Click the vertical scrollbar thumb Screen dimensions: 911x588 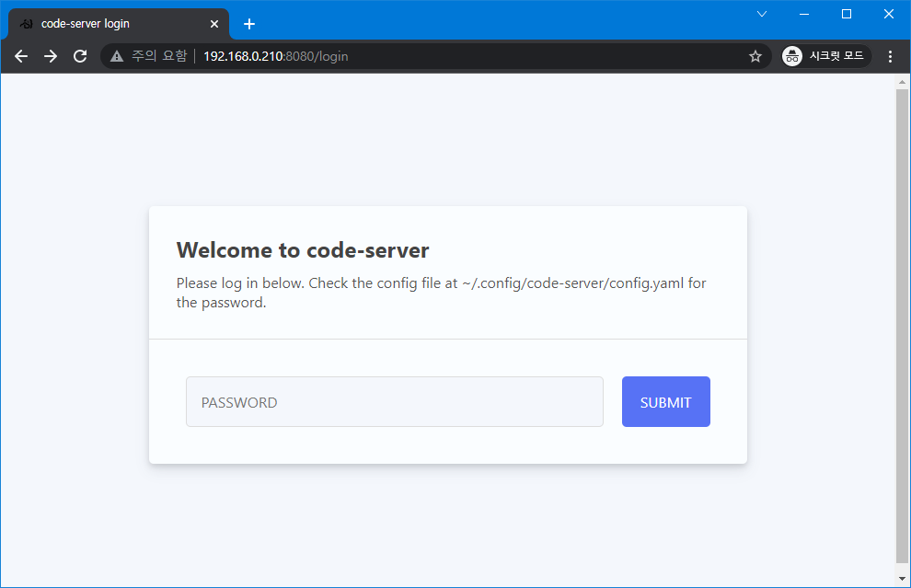902,326
